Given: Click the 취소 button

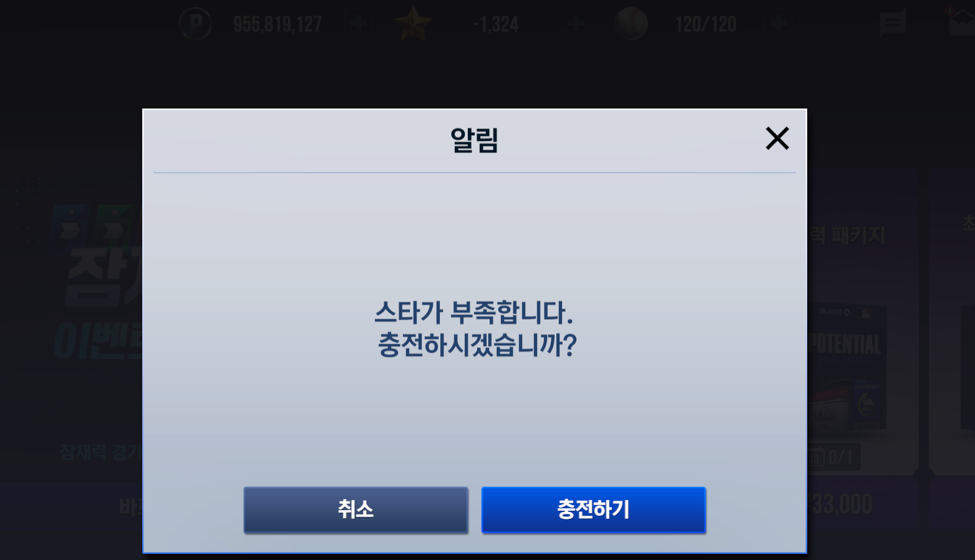Looking at the screenshot, I should point(356,509).
